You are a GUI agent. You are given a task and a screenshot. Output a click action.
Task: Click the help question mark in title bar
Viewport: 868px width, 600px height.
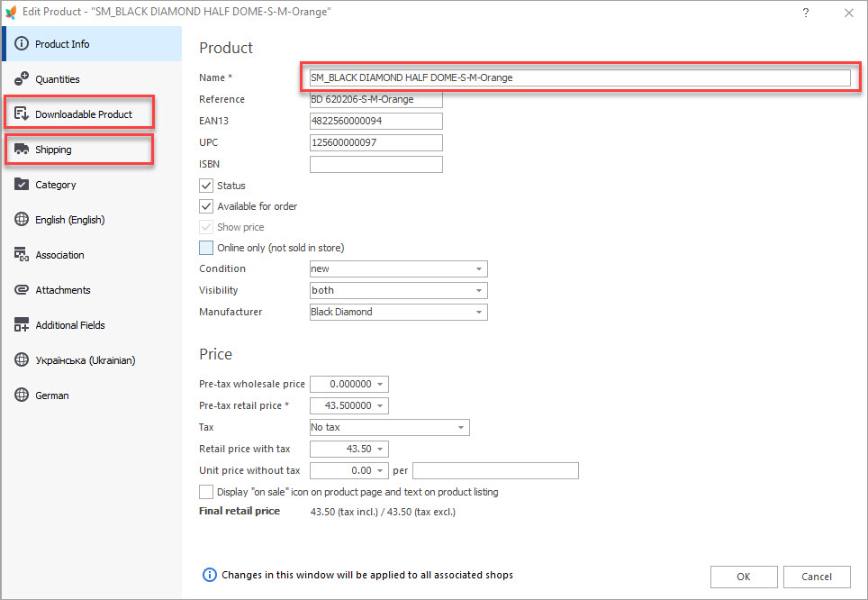coord(806,13)
